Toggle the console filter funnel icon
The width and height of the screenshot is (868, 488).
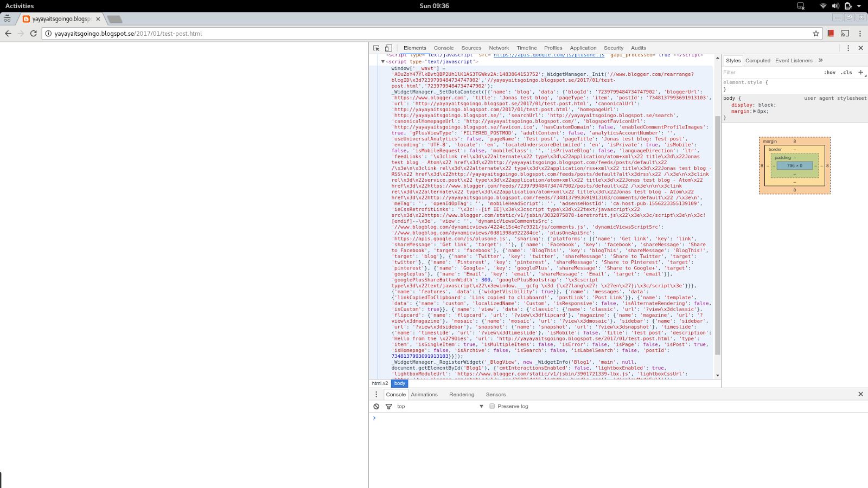(x=388, y=406)
